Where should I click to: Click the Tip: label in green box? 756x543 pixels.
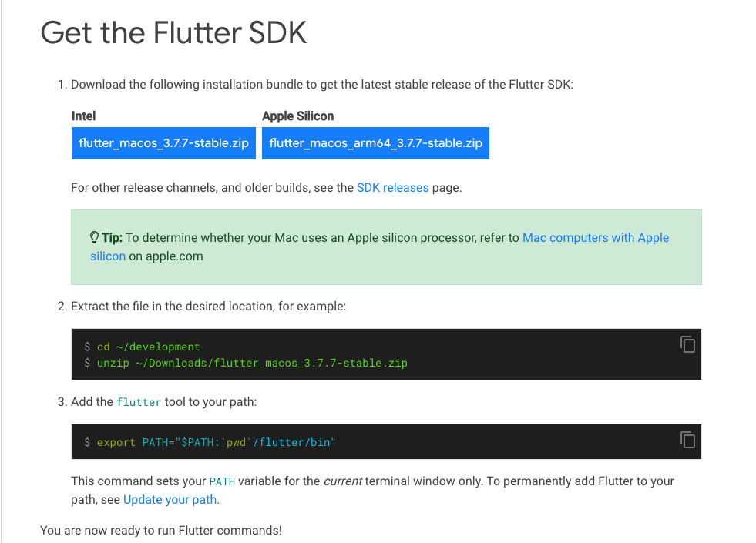click(112, 237)
